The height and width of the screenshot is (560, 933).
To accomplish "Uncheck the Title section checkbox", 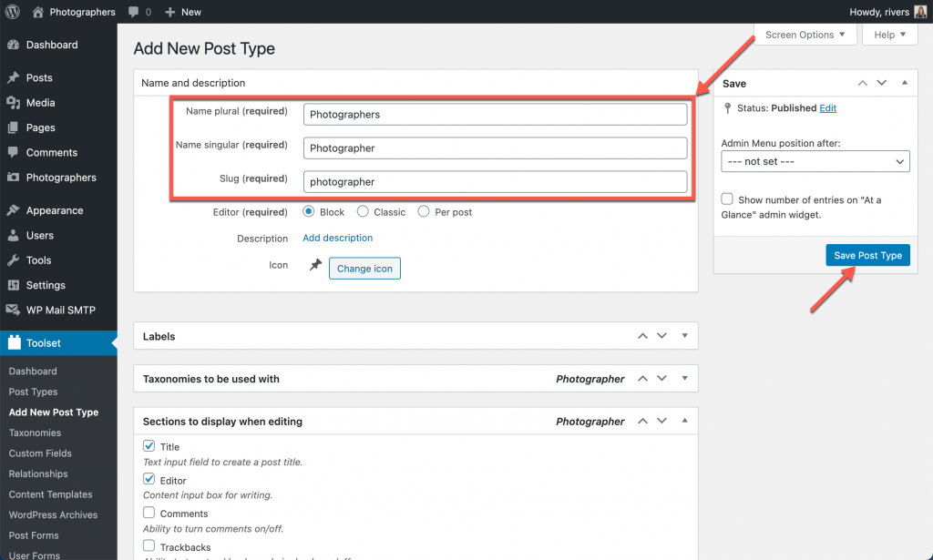I will point(149,446).
